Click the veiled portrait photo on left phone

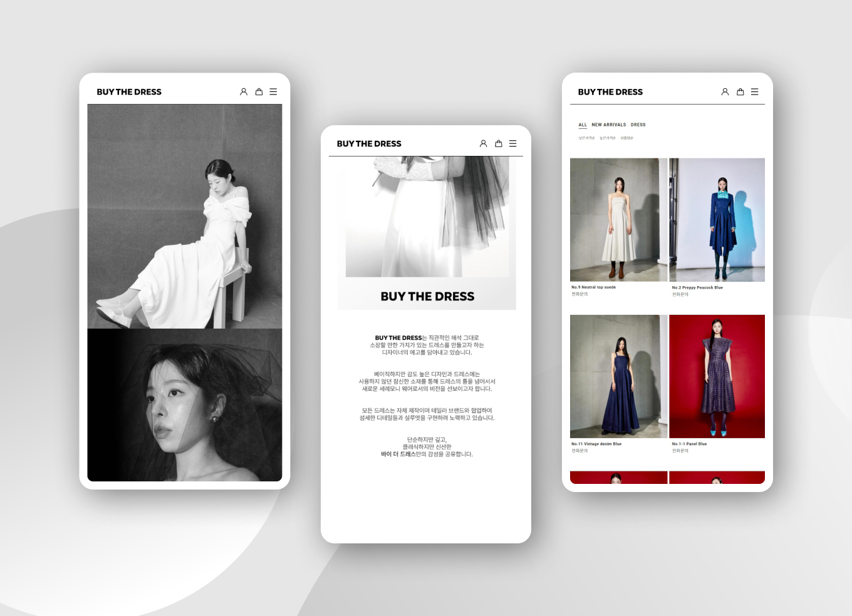pos(185,405)
